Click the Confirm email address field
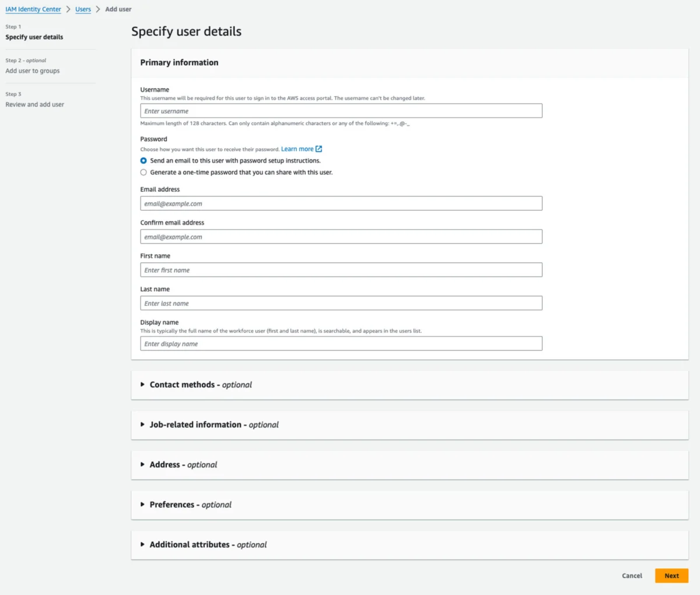This screenshot has width=700, height=595. click(341, 237)
